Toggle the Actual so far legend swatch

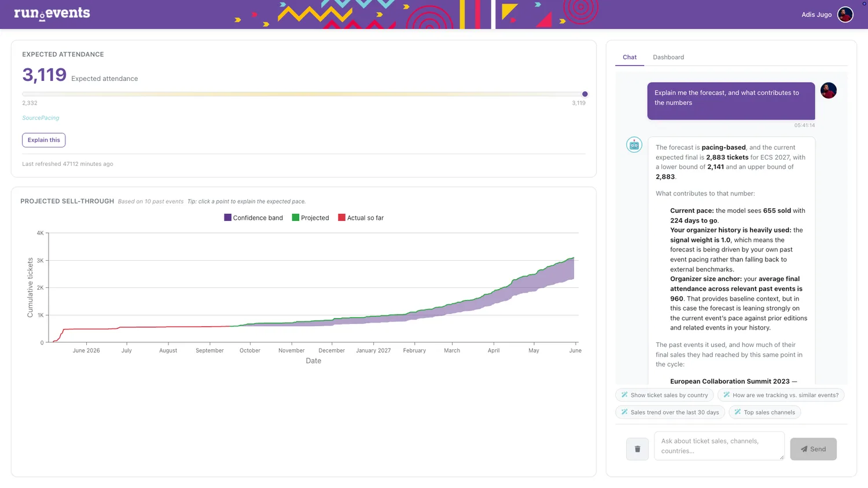[x=341, y=217]
